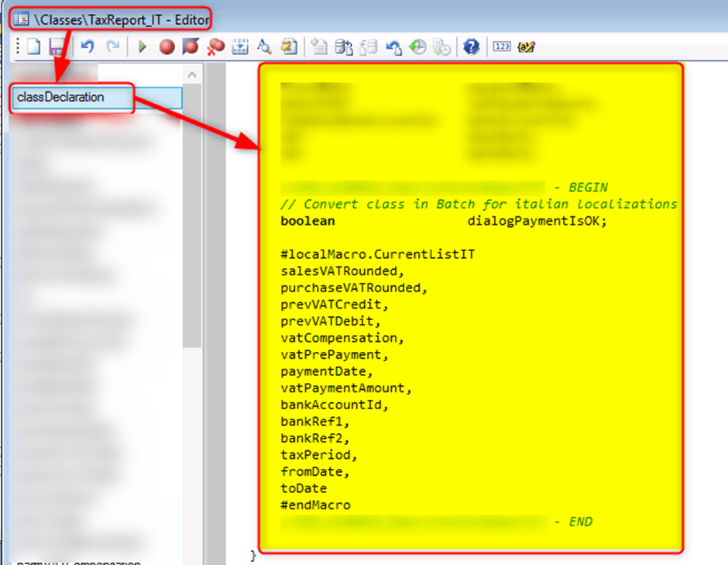Open Help using the blue question mark
This screenshot has height=565, width=728.
(x=471, y=47)
